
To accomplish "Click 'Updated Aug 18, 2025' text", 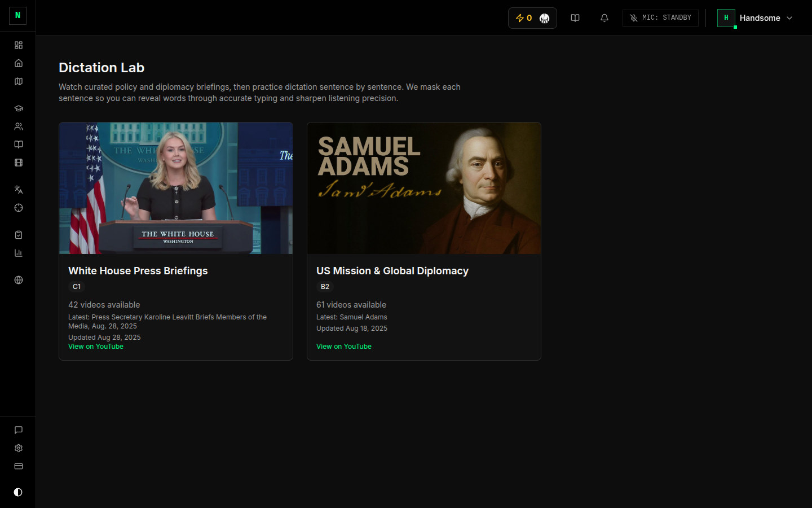I will [x=352, y=329].
